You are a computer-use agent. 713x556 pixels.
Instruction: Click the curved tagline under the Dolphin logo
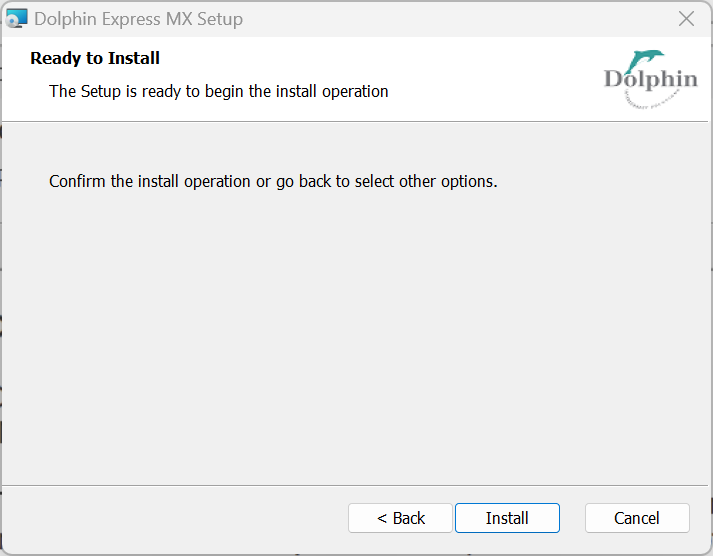pos(650,100)
